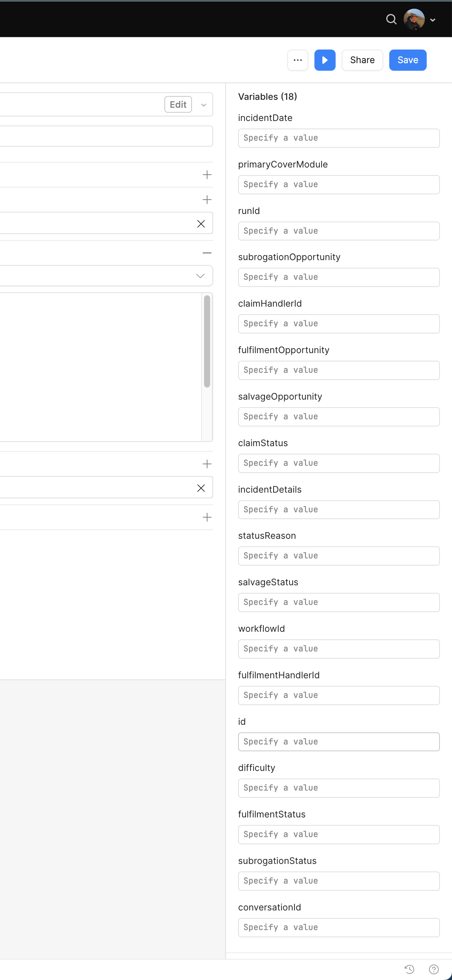452x980 pixels.
Task: Save changes with the Save button
Action: tap(407, 60)
